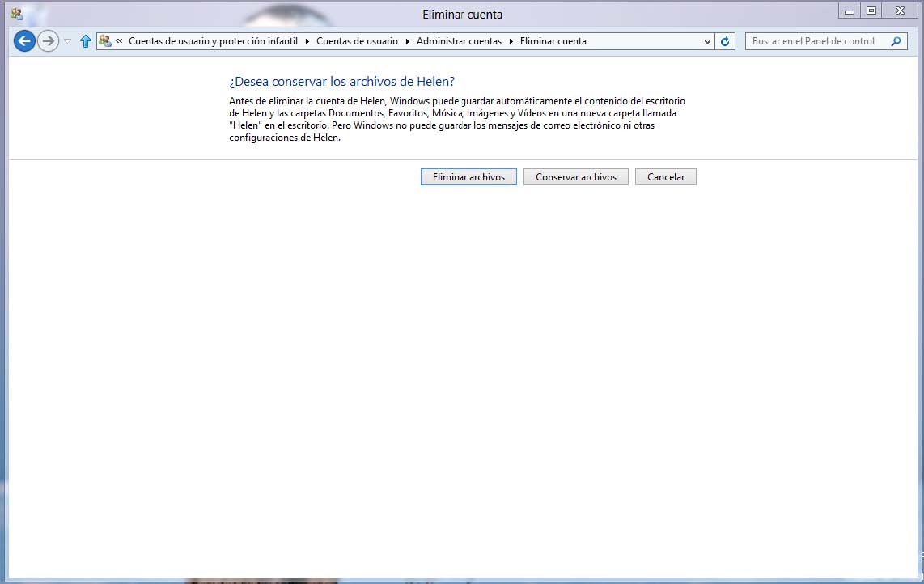The image size is (924, 584).
Task: Click the user accounts icon in the address bar
Action: point(105,41)
